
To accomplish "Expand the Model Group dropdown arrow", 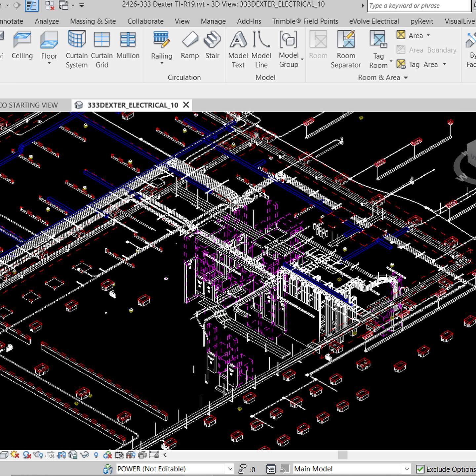I will click(302, 60).
